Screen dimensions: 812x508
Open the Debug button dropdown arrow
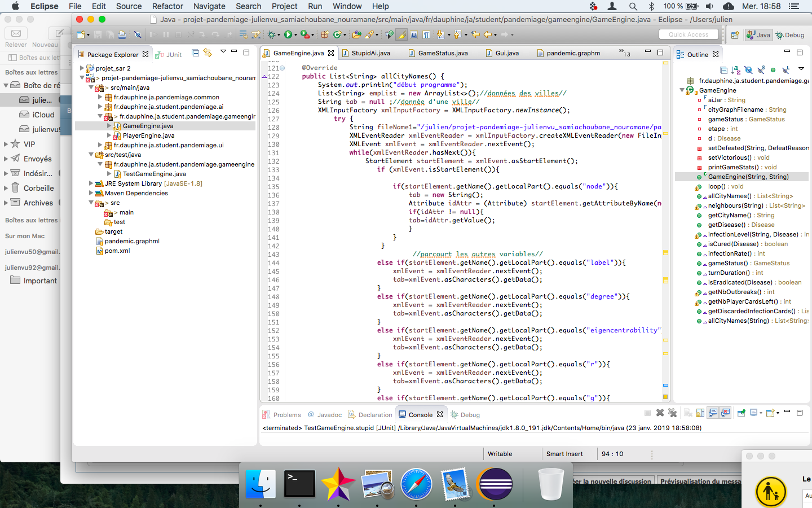coord(279,35)
